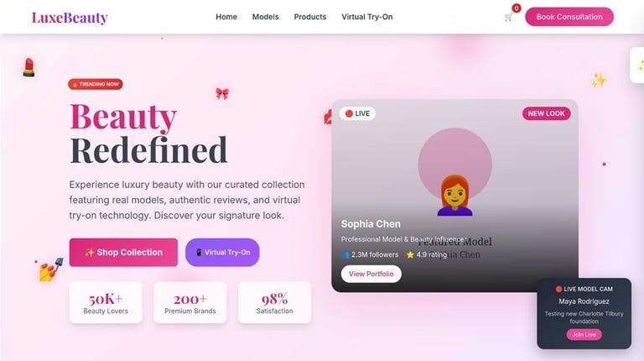Click the NEW LOOK tag

tap(546, 113)
